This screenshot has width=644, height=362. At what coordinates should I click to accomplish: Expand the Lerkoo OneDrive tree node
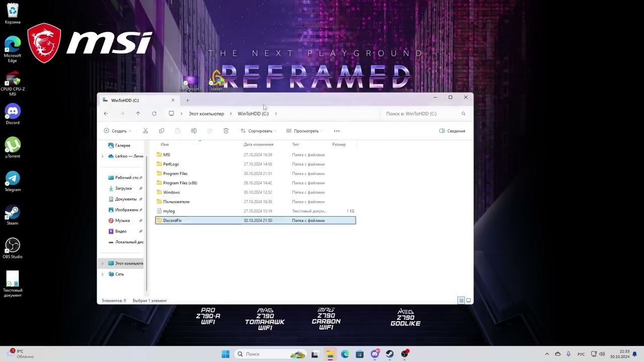coord(103,156)
